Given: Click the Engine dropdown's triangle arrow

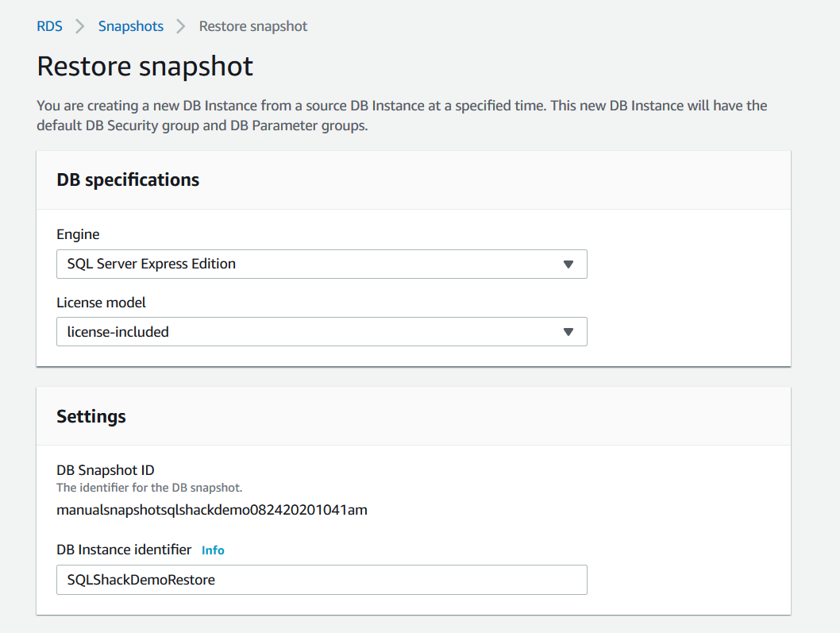Looking at the screenshot, I should [568, 264].
